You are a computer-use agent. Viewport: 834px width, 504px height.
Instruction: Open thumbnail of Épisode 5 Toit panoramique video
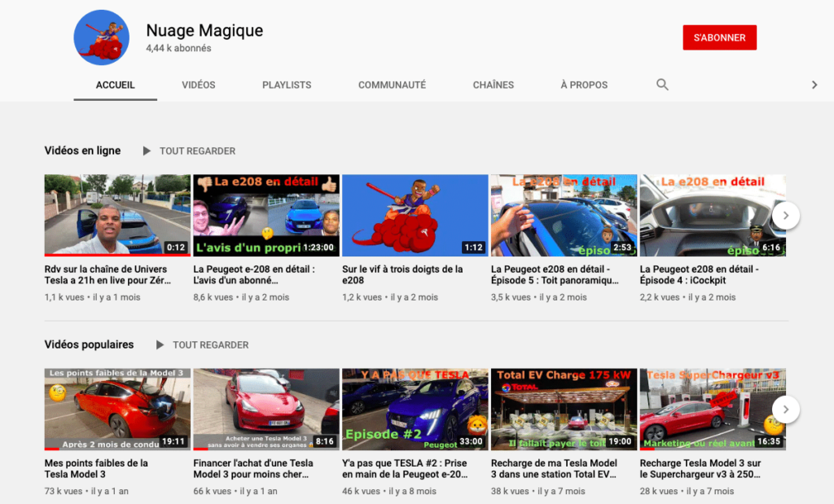pyautogui.click(x=564, y=215)
